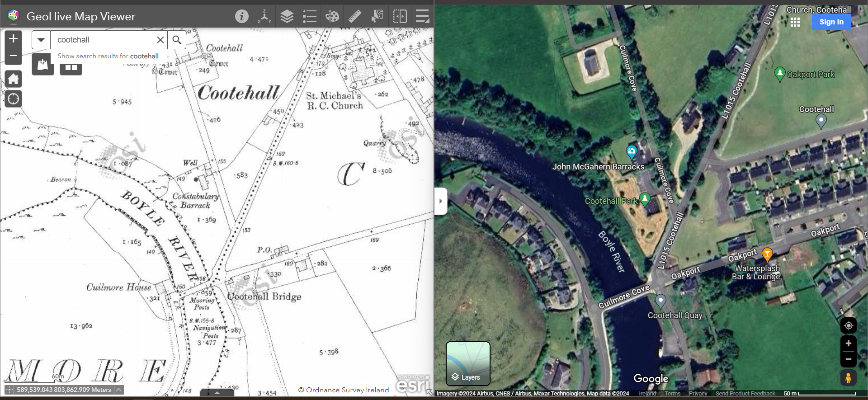Zoom in on Google Maps
This screenshot has height=400, width=868.
(849, 344)
